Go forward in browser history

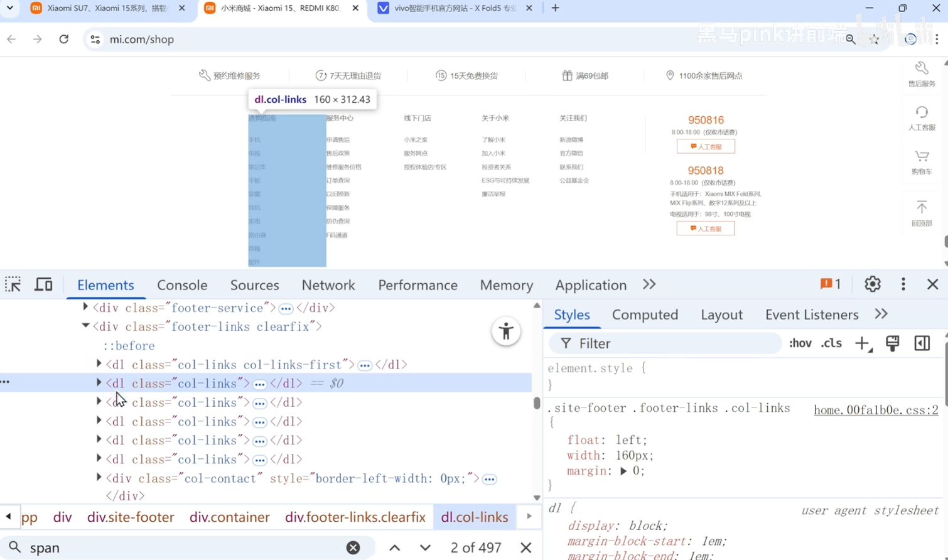(x=38, y=39)
